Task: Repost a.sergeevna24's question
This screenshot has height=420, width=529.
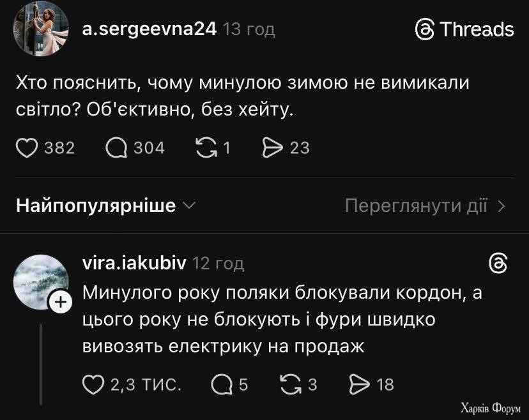Action: (x=206, y=147)
